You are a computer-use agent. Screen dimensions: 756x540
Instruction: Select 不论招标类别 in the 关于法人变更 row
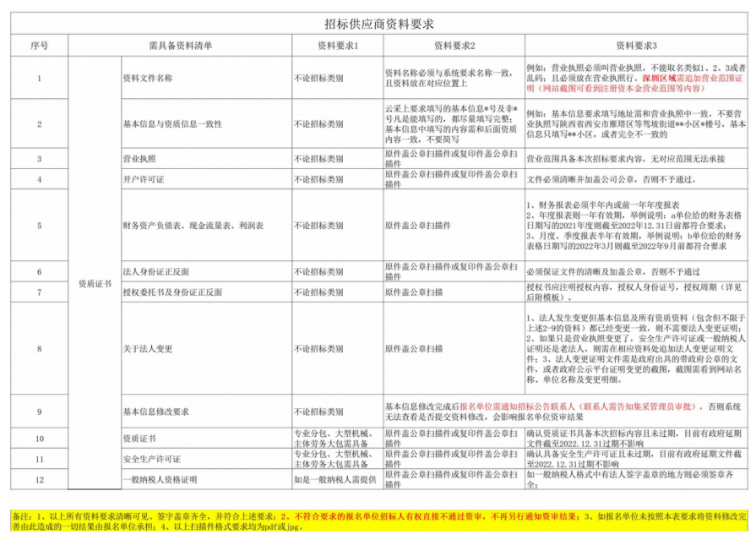pyautogui.click(x=338, y=348)
